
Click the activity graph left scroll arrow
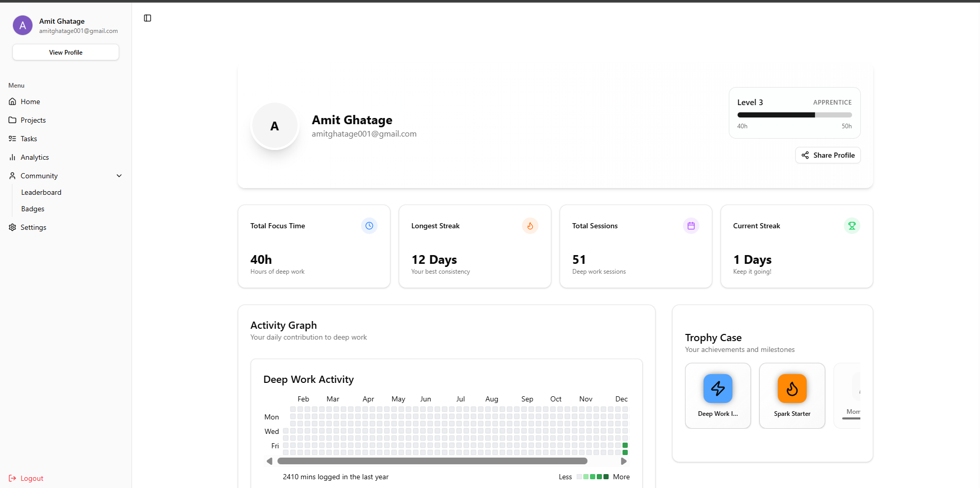tap(269, 461)
